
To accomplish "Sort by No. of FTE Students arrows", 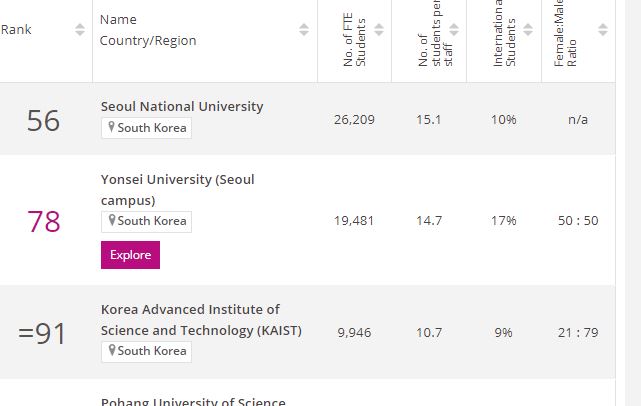I will 379,30.
